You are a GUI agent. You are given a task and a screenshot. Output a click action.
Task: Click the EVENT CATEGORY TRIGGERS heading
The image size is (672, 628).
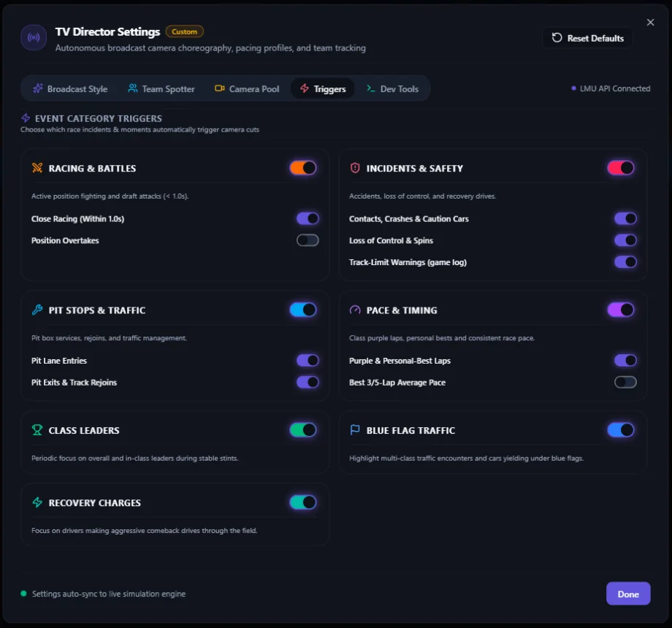pyautogui.click(x=99, y=118)
